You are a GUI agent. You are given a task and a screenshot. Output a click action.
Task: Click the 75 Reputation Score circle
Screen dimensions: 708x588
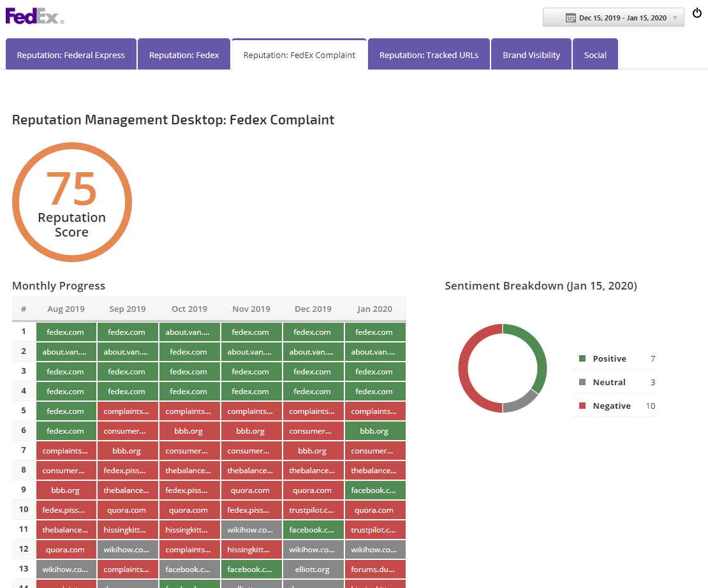pyautogui.click(x=72, y=202)
